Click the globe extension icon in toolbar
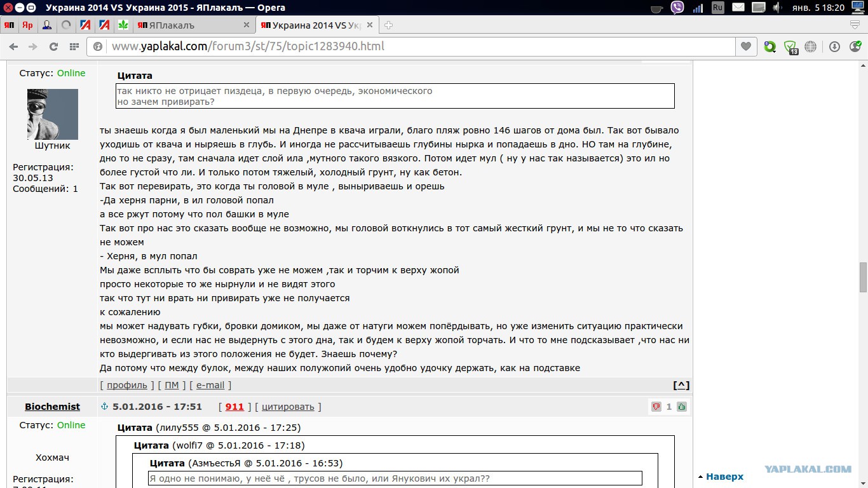This screenshot has height=488, width=868. click(x=810, y=46)
